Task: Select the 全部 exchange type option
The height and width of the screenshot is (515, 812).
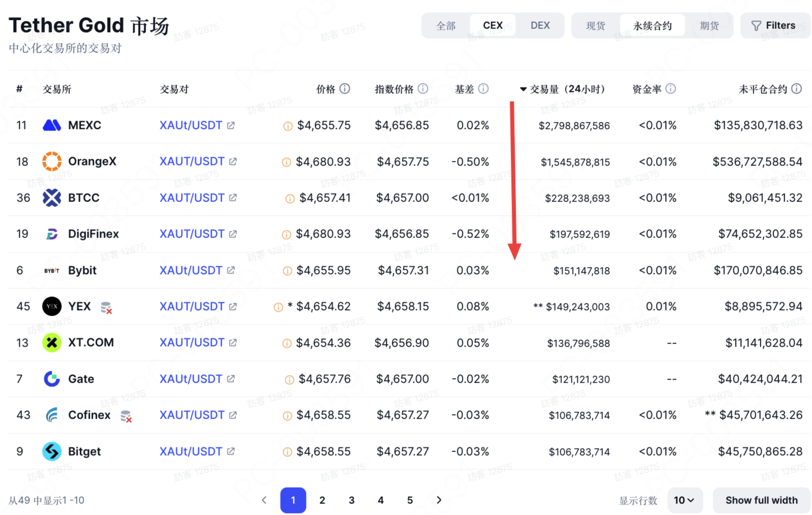Action: (445, 26)
